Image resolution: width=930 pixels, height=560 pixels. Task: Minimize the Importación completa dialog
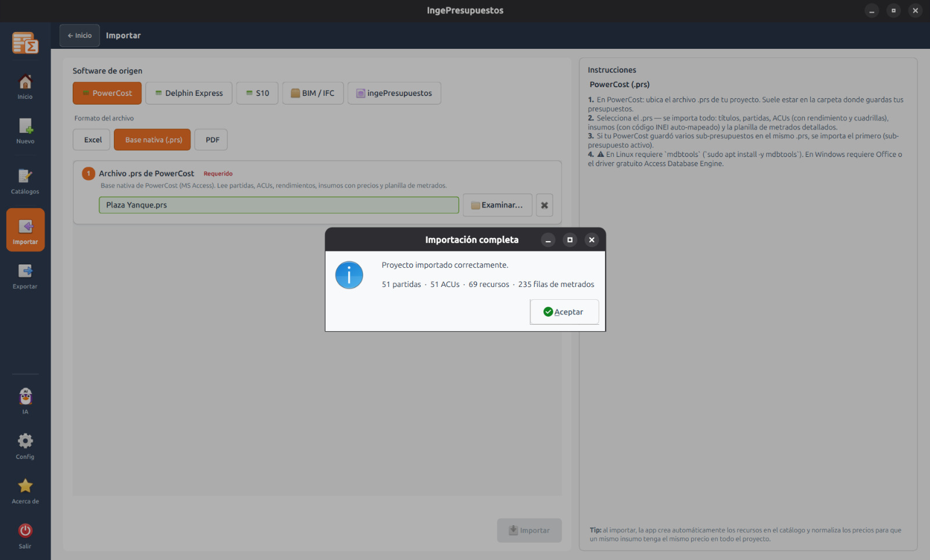(548, 240)
